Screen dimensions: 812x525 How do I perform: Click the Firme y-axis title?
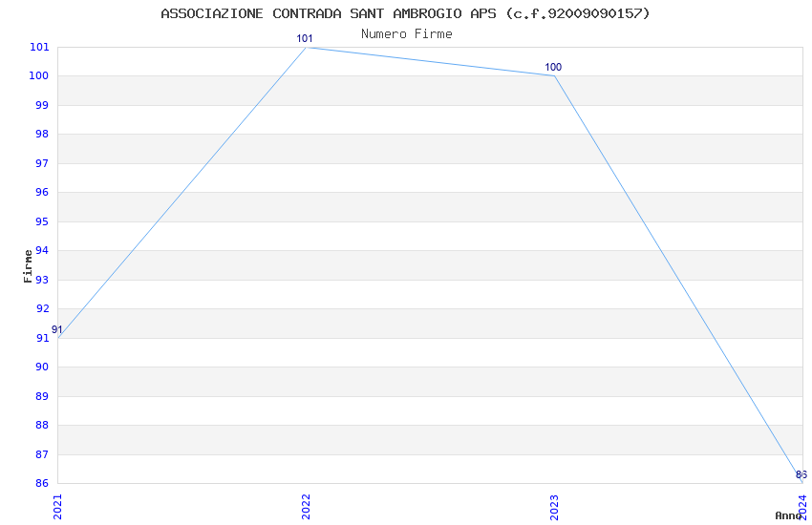pyautogui.click(x=28, y=266)
